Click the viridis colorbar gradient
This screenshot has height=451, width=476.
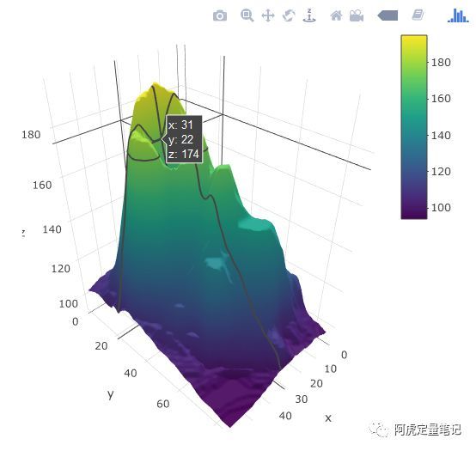pyautogui.click(x=414, y=127)
